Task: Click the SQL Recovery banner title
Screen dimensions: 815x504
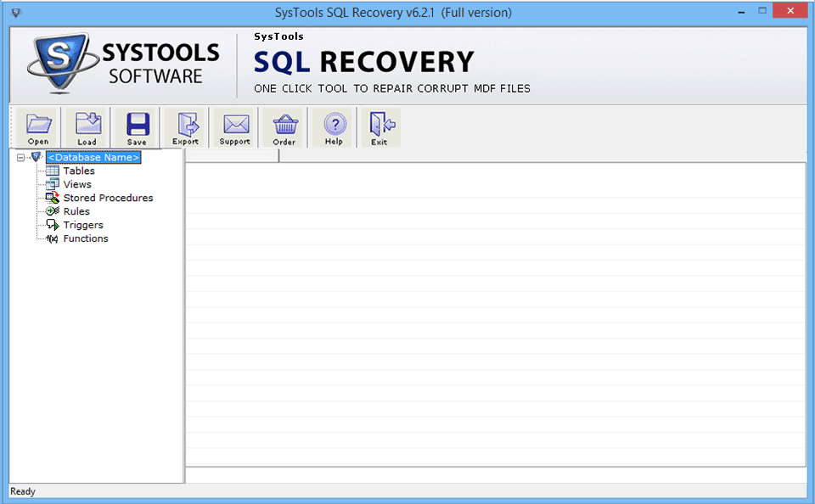Action: (x=363, y=61)
